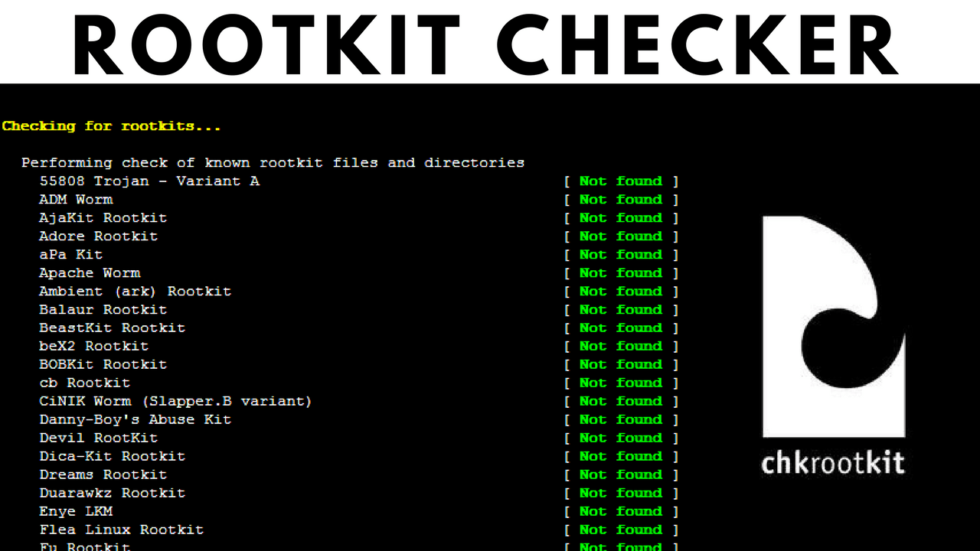The height and width of the screenshot is (551, 980).
Task: Click the Flea Linux Rootkit text
Action: 121,530
